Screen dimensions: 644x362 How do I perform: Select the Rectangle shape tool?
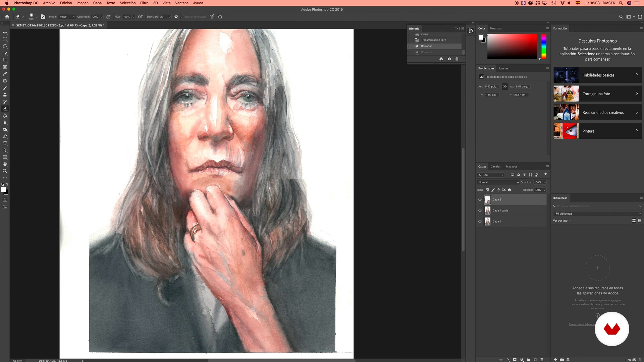point(5,157)
